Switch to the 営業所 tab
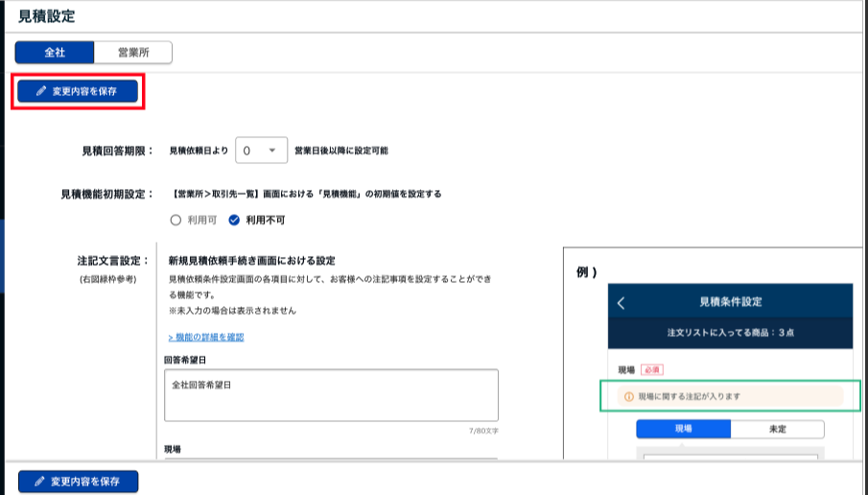 (x=132, y=52)
